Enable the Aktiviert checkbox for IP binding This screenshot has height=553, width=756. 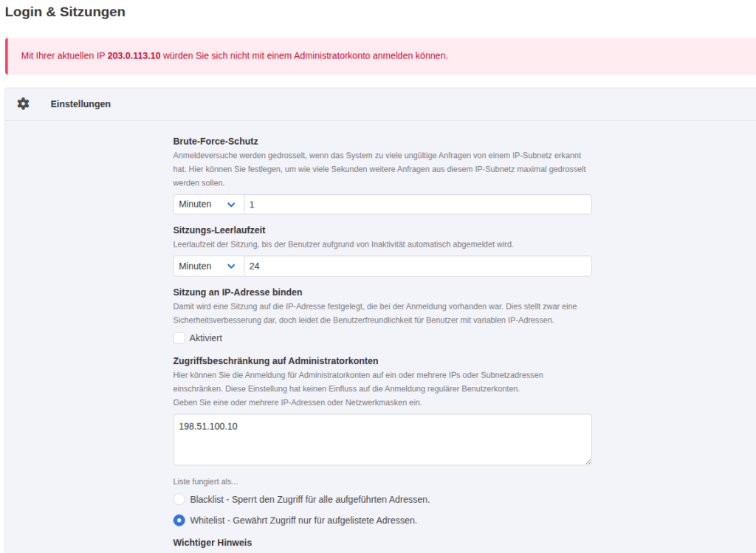click(179, 338)
